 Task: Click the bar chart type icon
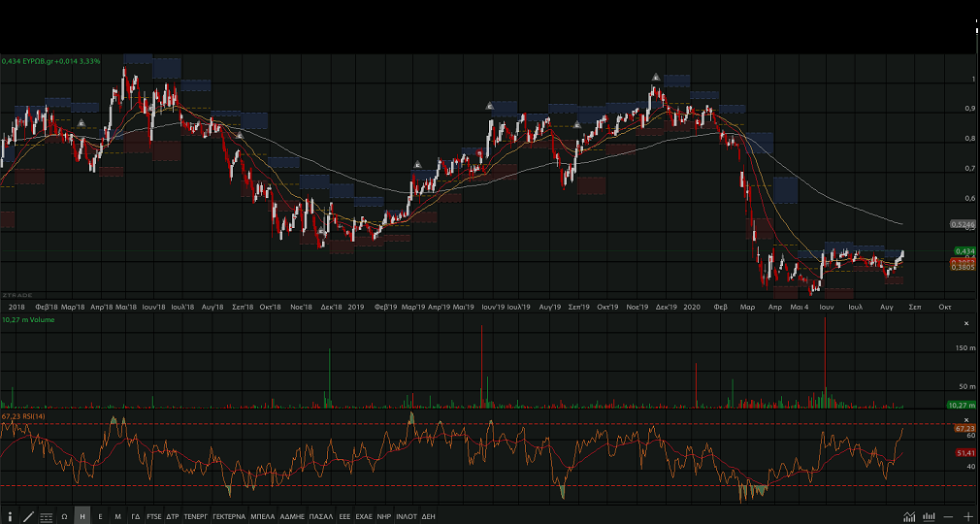coord(929,517)
